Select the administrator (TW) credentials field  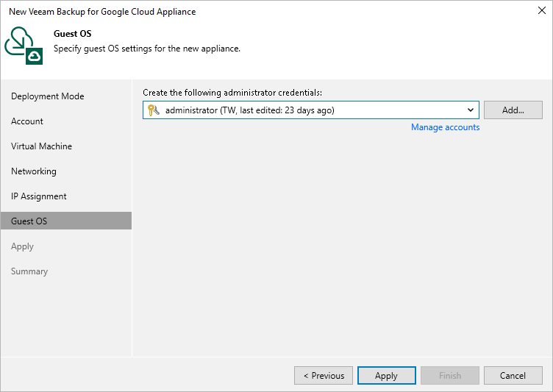point(311,110)
